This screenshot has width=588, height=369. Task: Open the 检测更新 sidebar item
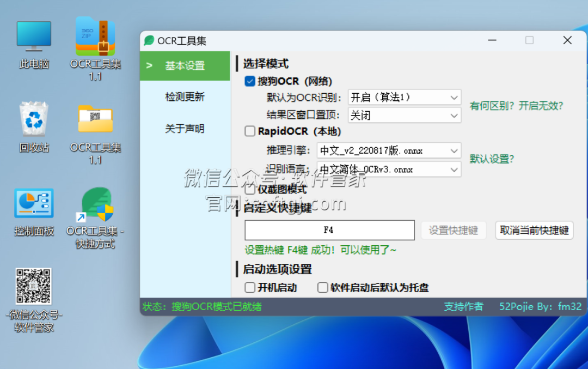[x=185, y=97]
